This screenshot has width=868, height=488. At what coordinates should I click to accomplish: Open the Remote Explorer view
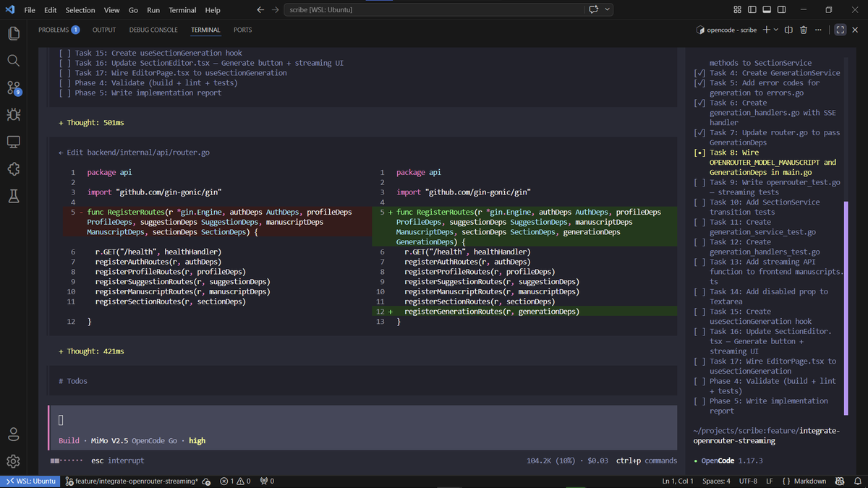coord(14,142)
